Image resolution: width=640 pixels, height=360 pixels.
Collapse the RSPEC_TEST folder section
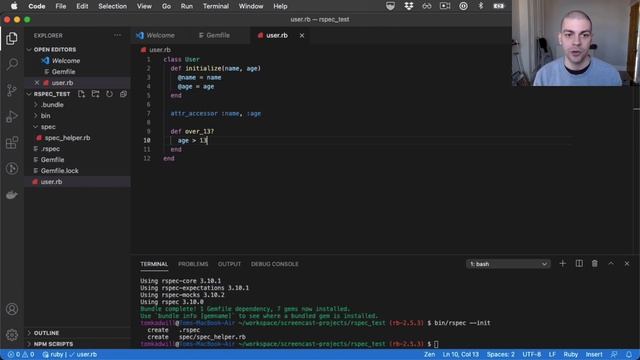52,94
